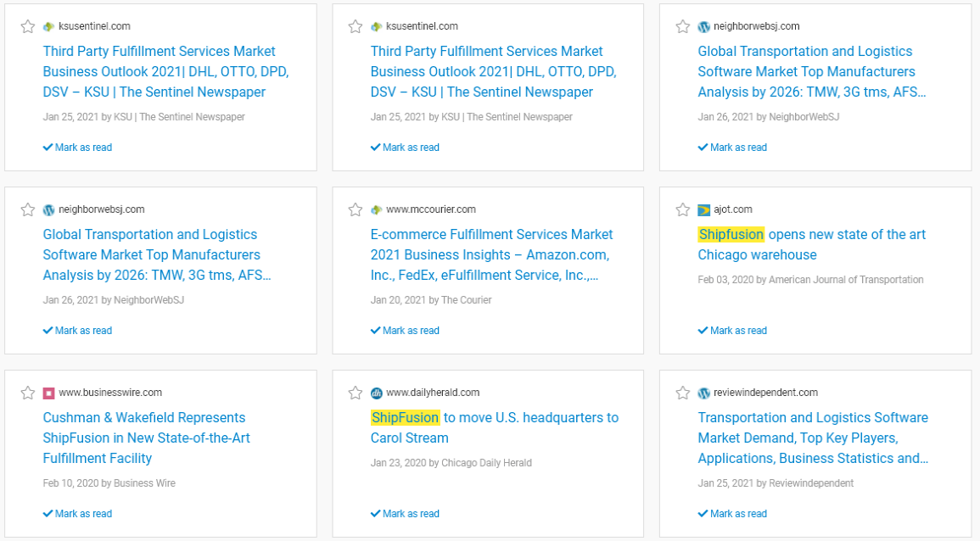Viewport: 980px width, 541px height.
Task: Star the businesswire.com Cushman & Wakefield article
Action: click(28, 393)
